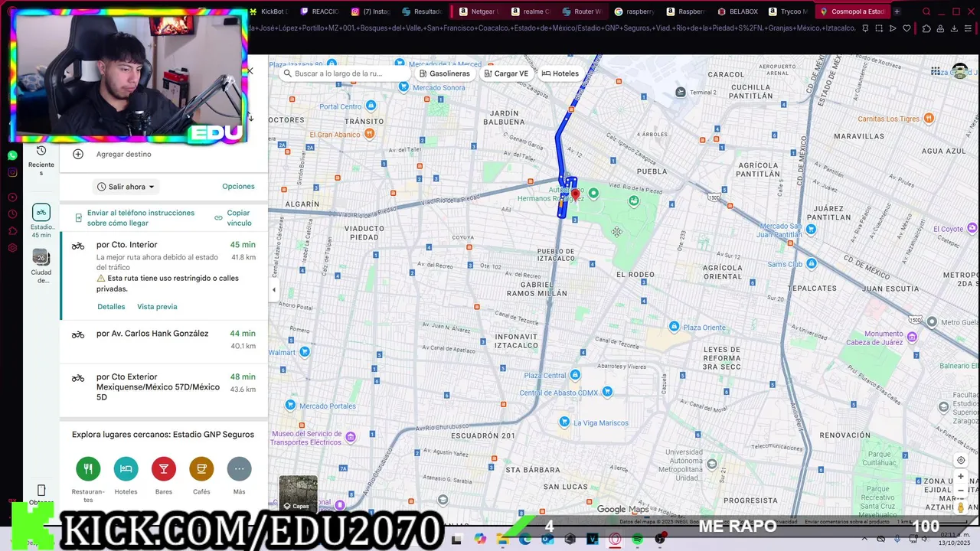Open WhatsApp in the Opera sidebar

click(12, 155)
